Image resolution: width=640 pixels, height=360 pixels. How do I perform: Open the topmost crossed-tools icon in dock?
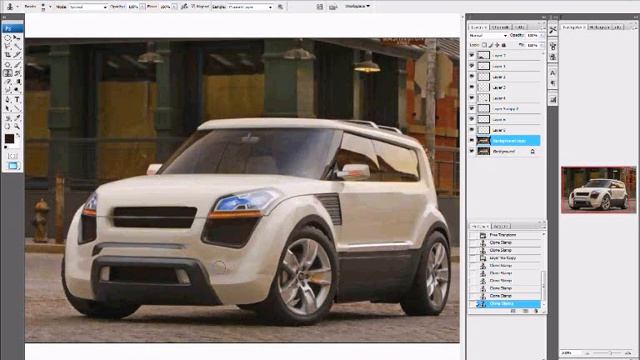point(553,30)
